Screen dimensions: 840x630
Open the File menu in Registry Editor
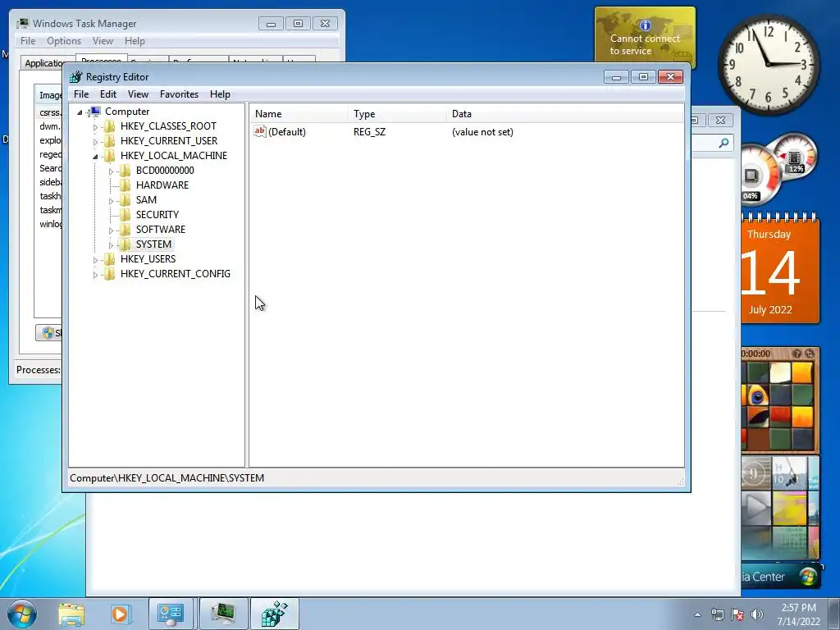coord(81,94)
